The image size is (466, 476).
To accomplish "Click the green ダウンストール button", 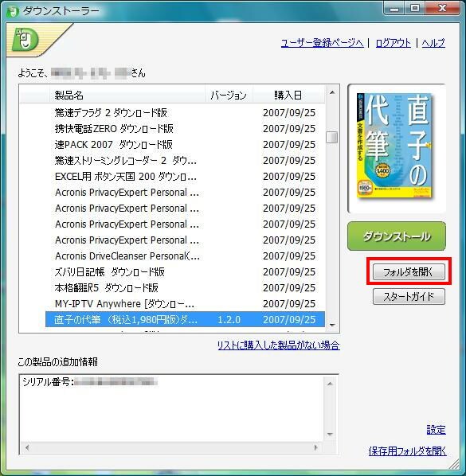I will coord(397,236).
